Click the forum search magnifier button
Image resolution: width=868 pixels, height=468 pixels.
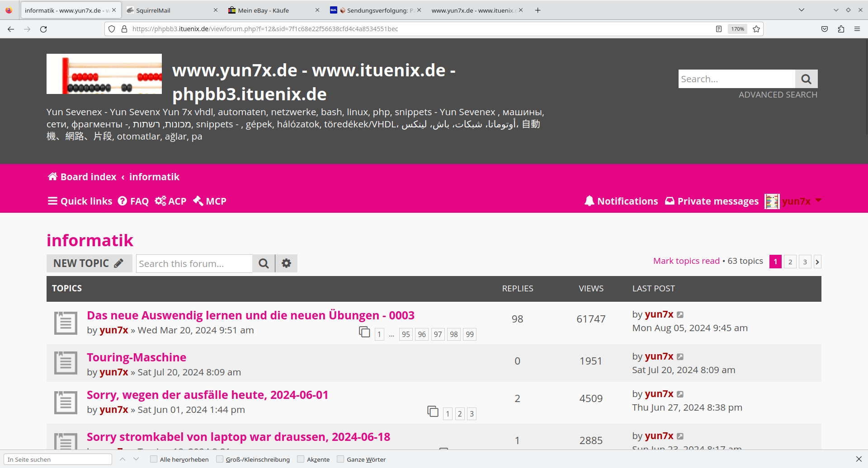click(x=264, y=263)
